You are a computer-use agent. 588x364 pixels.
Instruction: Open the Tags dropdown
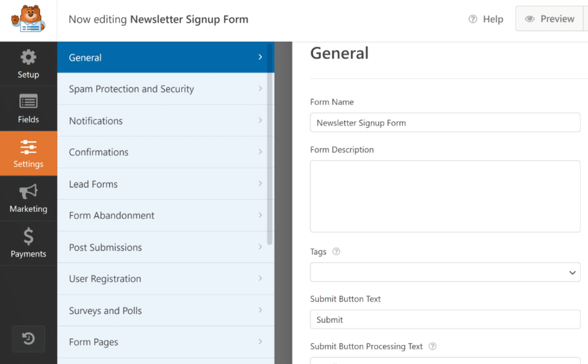point(445,272)
